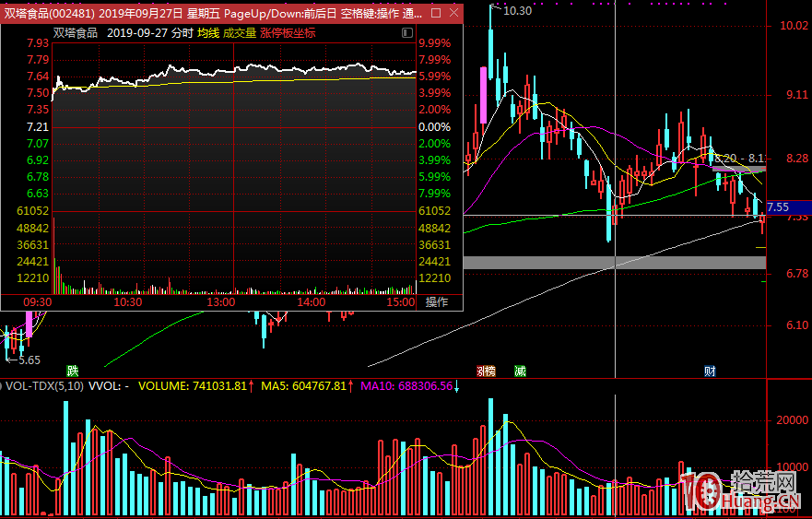Click the magenta MA10: 688306.56 readout
The width and height of the screenshot is (812, 519).
click(406, 386)
